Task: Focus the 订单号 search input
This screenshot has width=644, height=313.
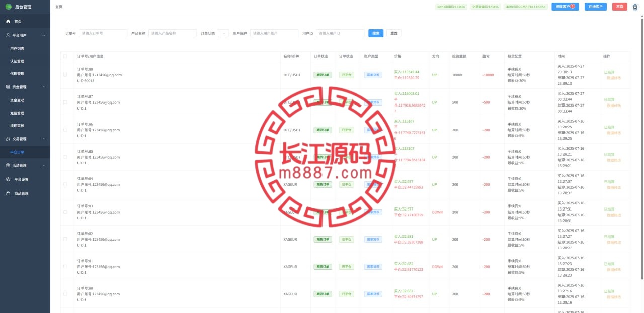Action: point(103,33)
